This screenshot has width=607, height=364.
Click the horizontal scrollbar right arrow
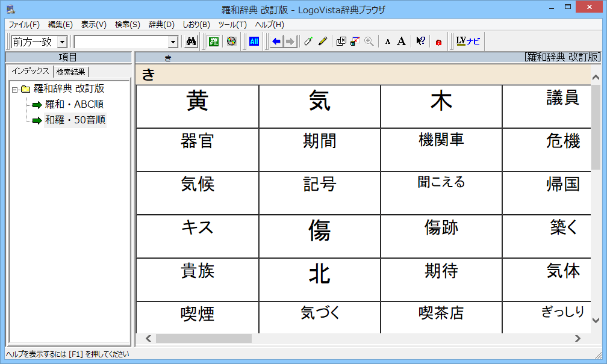[578, 339]
